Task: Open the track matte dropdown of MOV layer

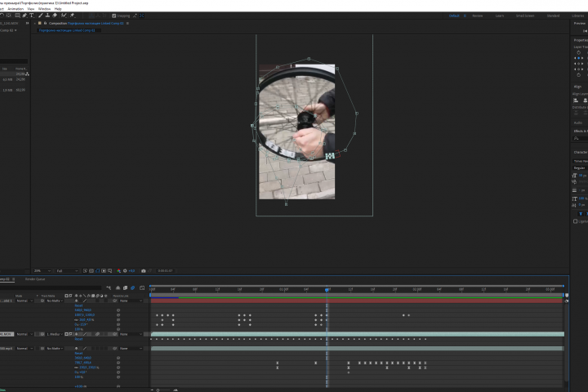Action: (55, 334)
